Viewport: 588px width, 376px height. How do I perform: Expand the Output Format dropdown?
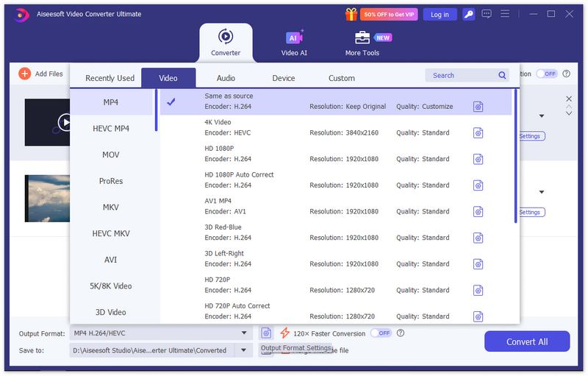coord(244,333)
